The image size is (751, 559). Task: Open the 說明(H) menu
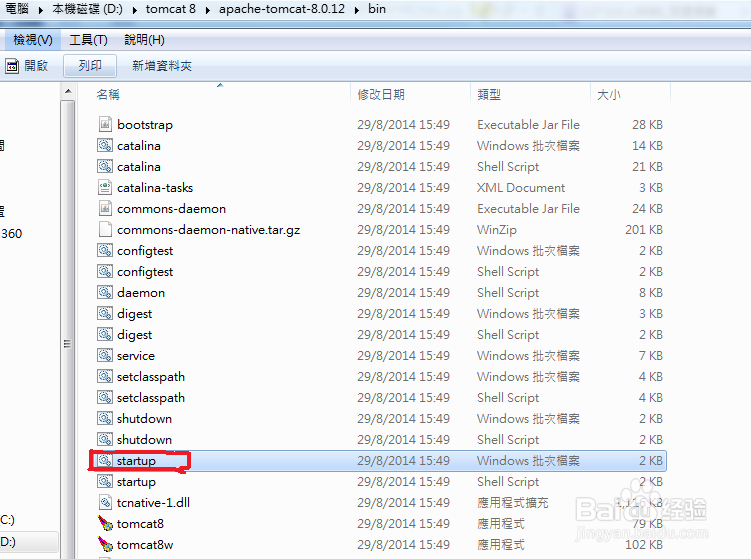pyautogui.click(x=144, y=40)
